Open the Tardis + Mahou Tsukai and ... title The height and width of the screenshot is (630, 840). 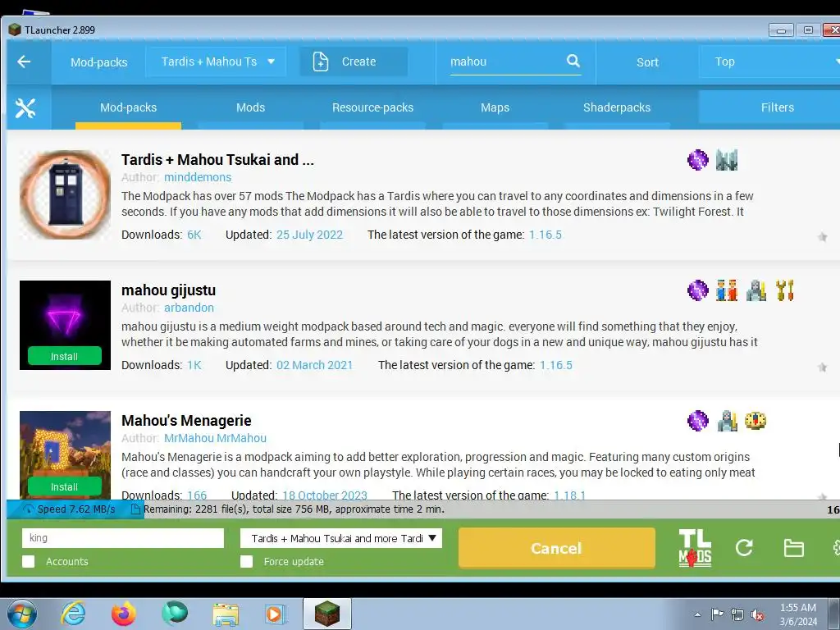217,160
